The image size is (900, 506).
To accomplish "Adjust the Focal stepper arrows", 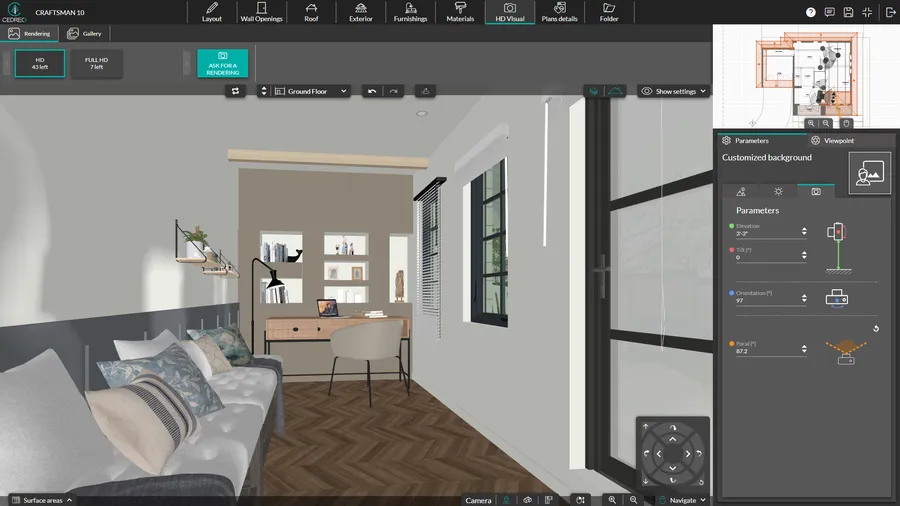I will (x=804, y=349).
